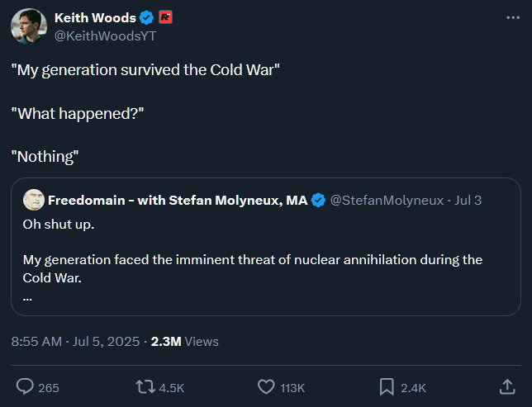
Task: Open the reply comment icon
Action: (x=25, y=386)
